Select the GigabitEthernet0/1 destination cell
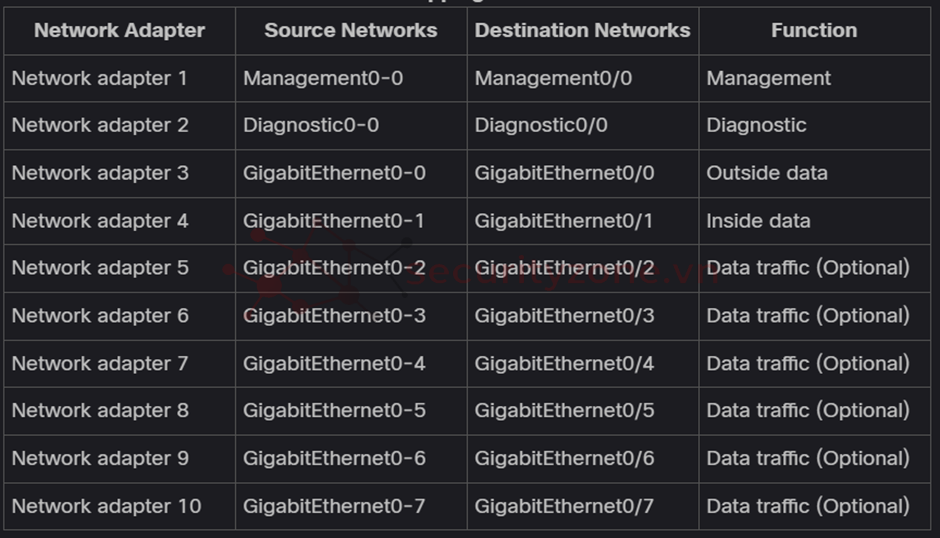 coord(564,221)
